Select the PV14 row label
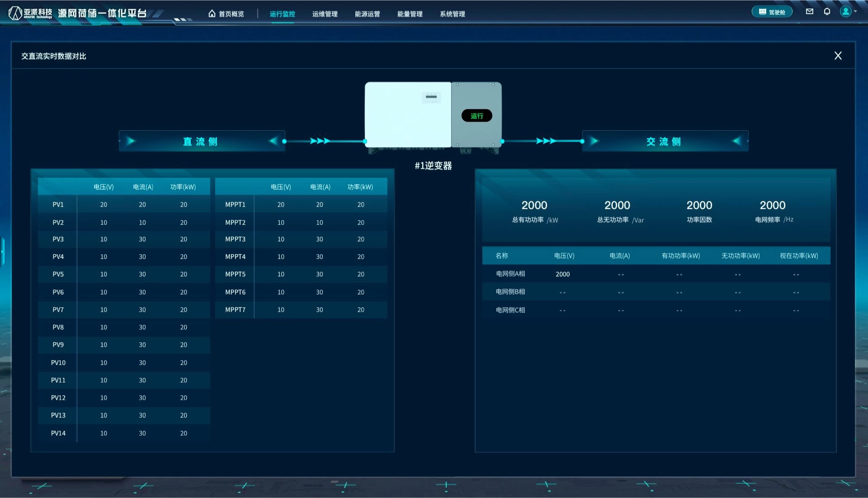 tap(58, 433)
